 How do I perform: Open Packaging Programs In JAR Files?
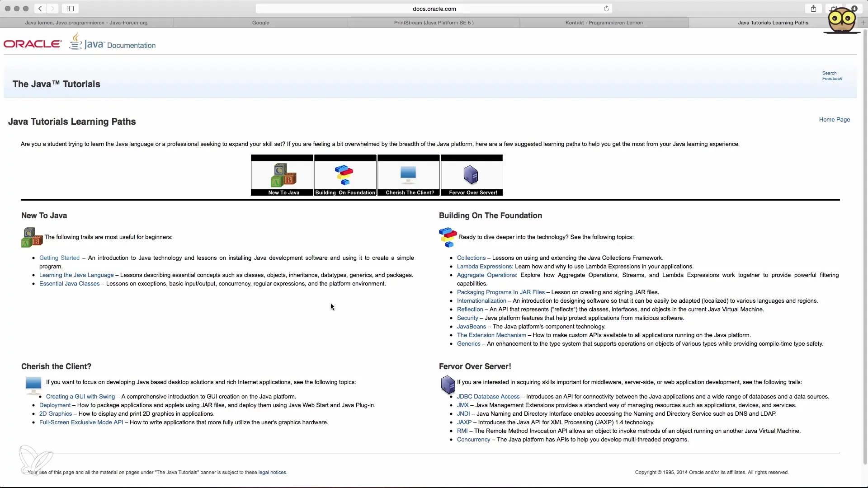[501, 292]
